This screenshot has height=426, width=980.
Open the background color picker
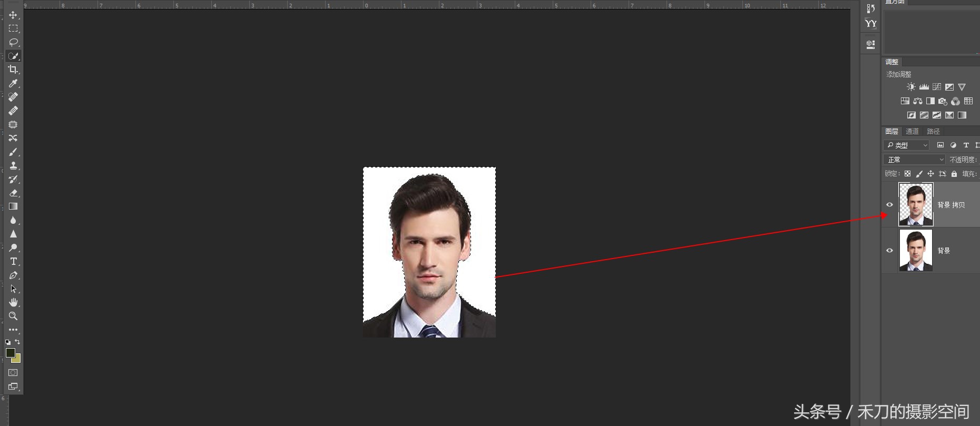[17, 360]
